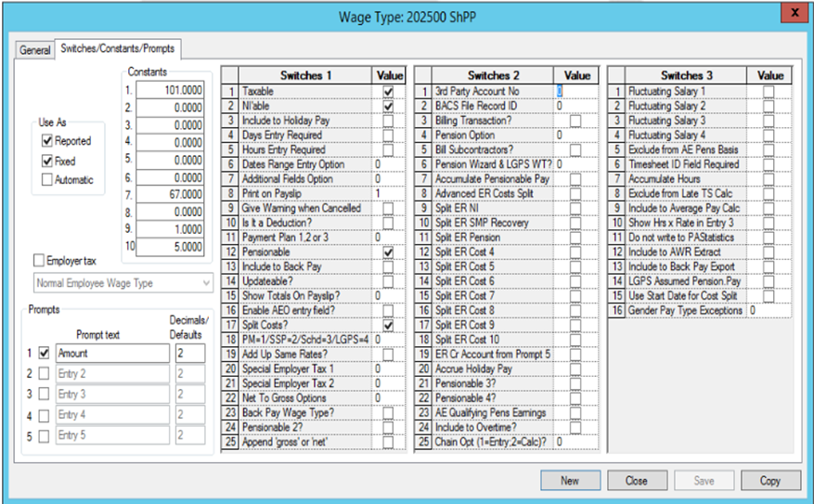The height and width of the screenshot is (504, 814).
Task: Check Split ER NI switch
Action: tap(575, 208)
